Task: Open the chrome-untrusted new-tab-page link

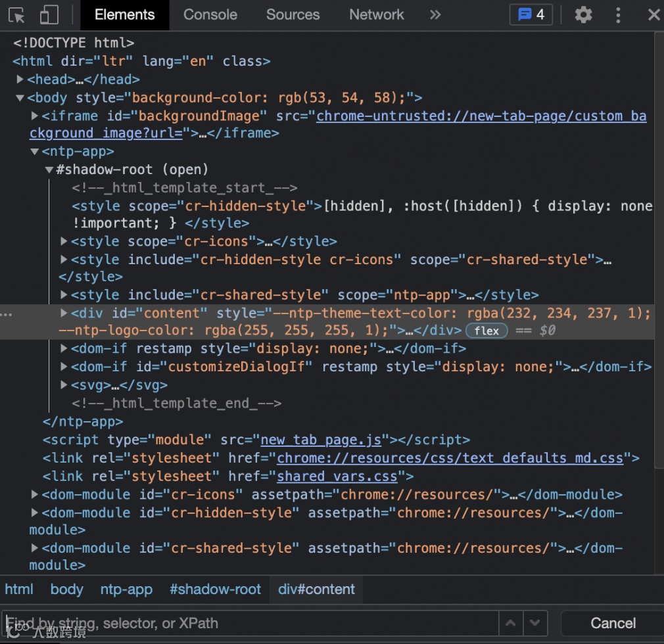Action: pyautogui.click(x=481, y=116)
